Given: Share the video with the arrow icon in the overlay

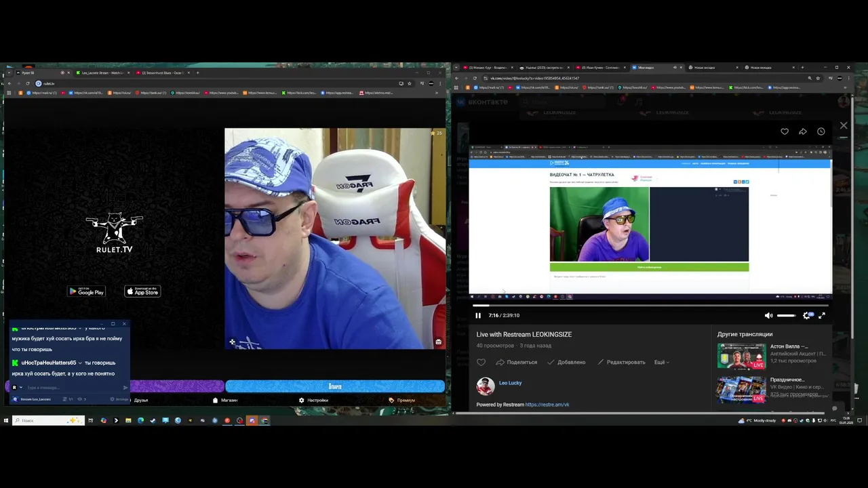Looking at the screenshot, I should click(803, 131).
